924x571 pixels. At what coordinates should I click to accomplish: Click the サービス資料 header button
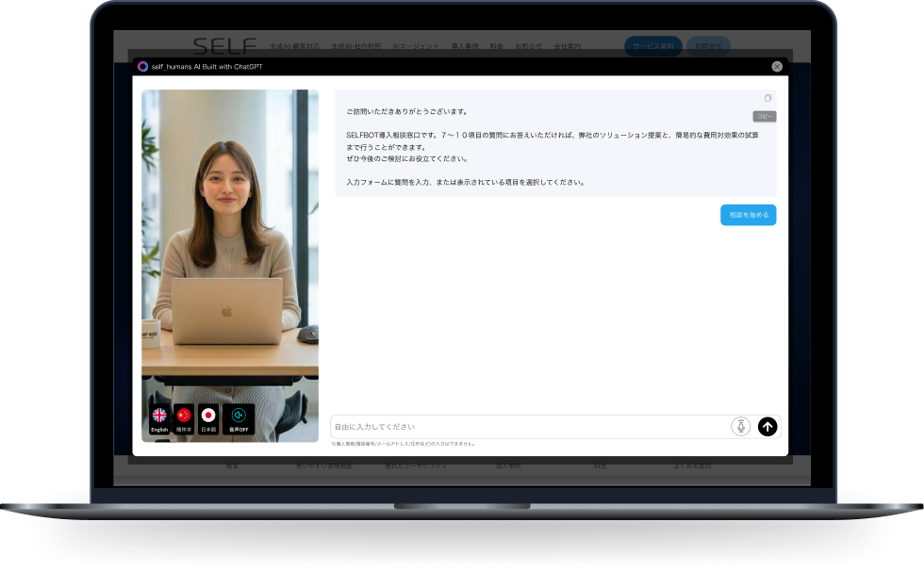pos(652,46)
